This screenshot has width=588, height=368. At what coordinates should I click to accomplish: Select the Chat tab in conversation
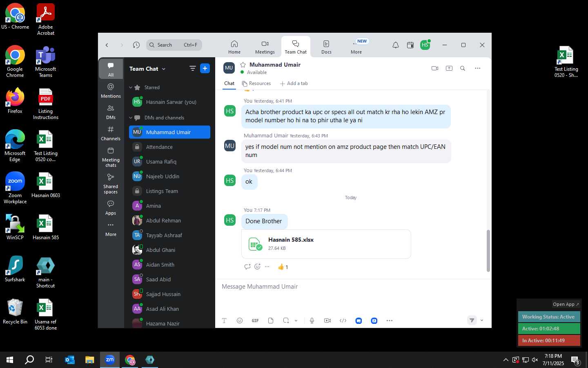pos(229,83)
